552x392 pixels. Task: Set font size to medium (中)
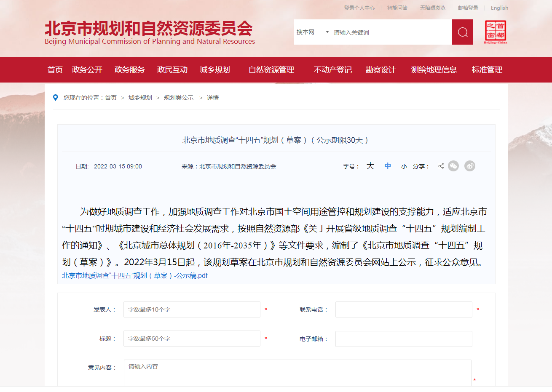[388, 166]
